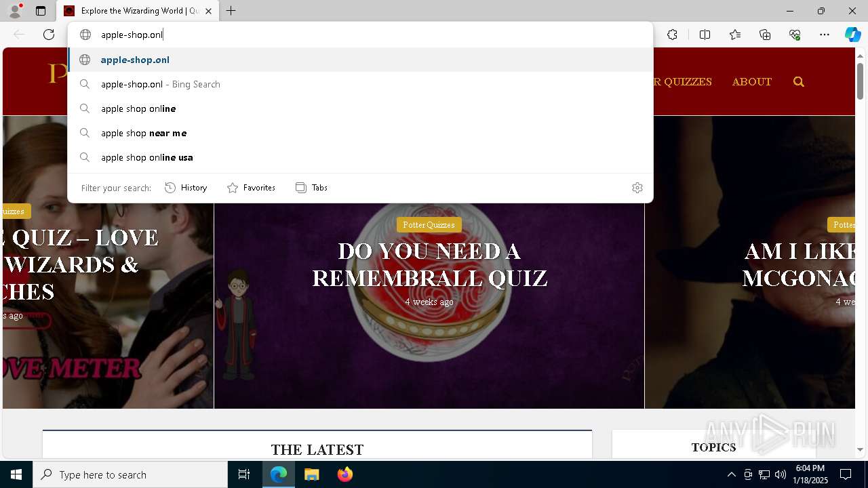
Task: Filter search by Favorites
Action: pos(251,188)
